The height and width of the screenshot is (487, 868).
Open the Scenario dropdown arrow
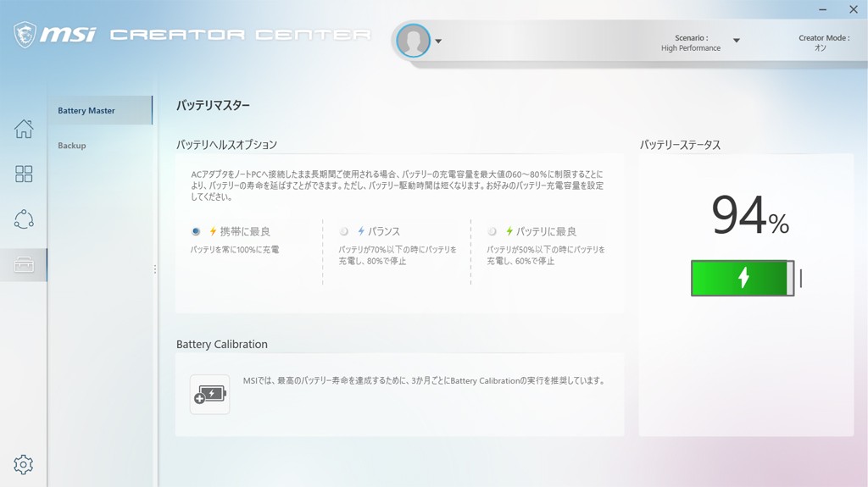point(737,41)
